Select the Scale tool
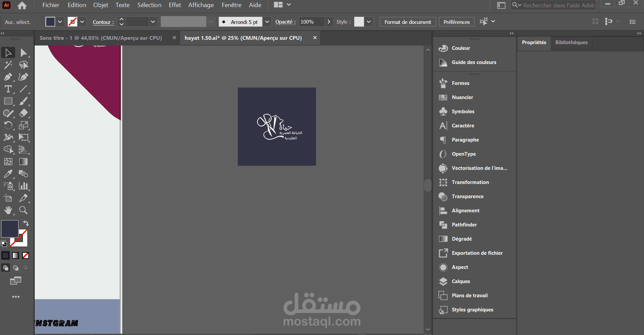 [x=23, y=125]
